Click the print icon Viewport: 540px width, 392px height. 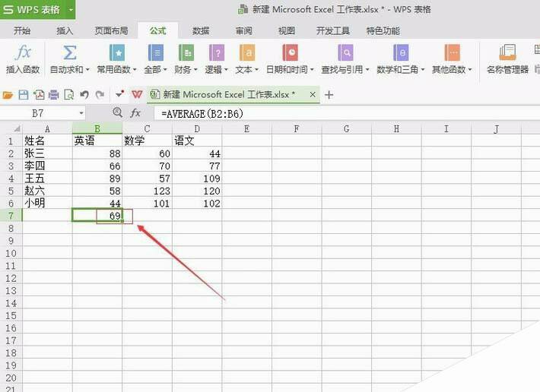pyautogui.click(x=53, y=94)
